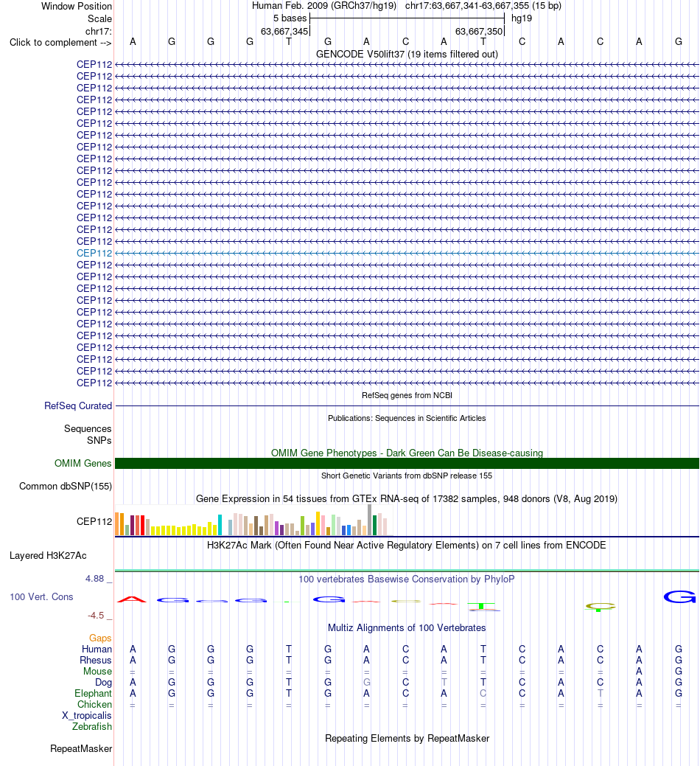Click the Common dbSNP(155) track label

66,486
